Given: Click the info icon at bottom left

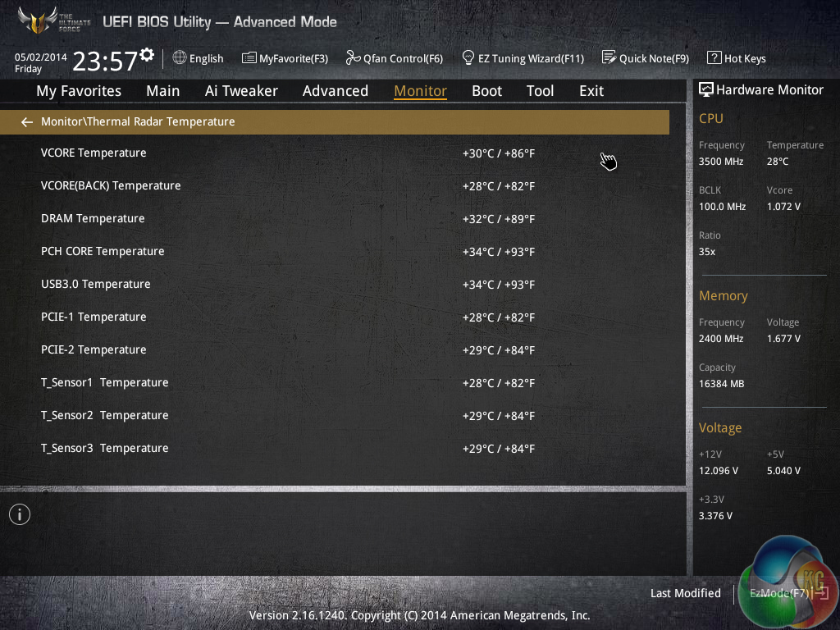Looking at the screenshot, I should [20, 515].
